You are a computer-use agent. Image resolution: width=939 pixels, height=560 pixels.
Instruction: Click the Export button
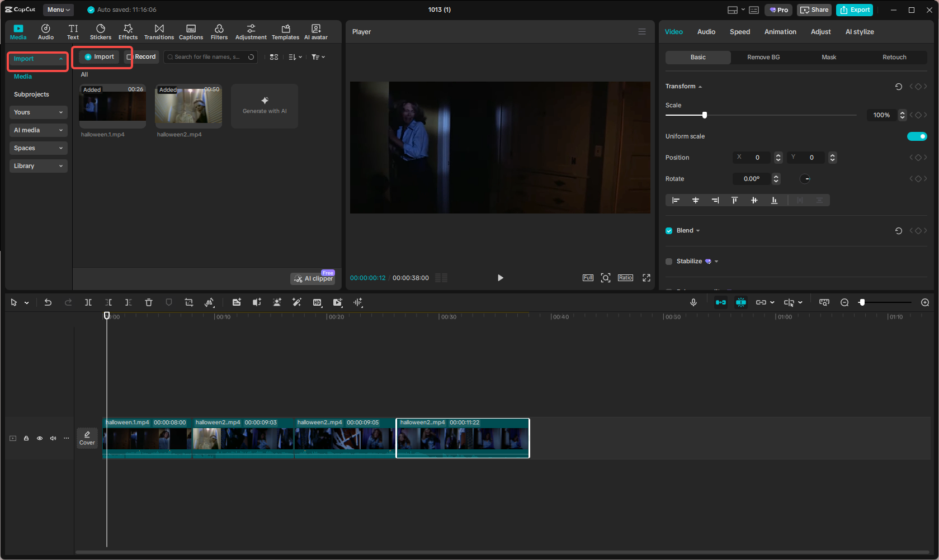point(855,10)
